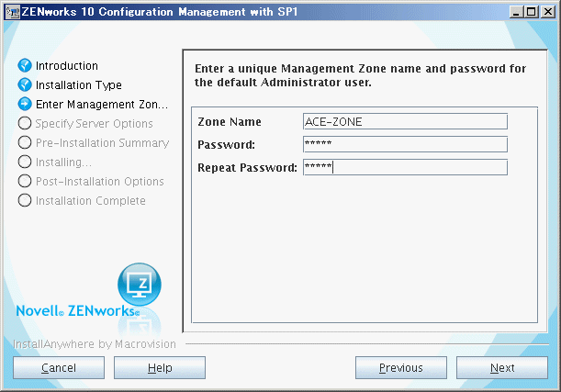Focus the Password field
The image size is (561, 392).
click(405, 144)
